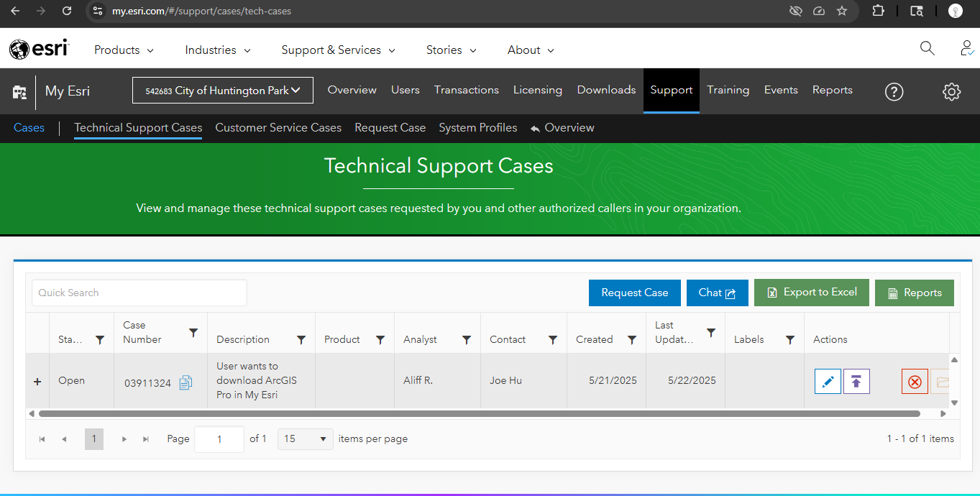Click the crossed-out eye icon in address bar
This screenshot has width=980, height=496.
click(x=795, y=11)
